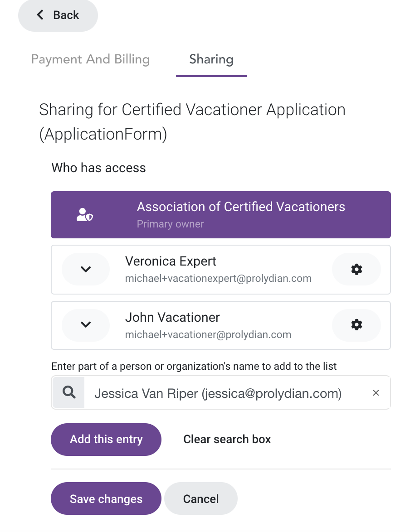The image size is (420, 532).
Task: Click John Vacationer's email address text
Action: [x=208, y=334]
